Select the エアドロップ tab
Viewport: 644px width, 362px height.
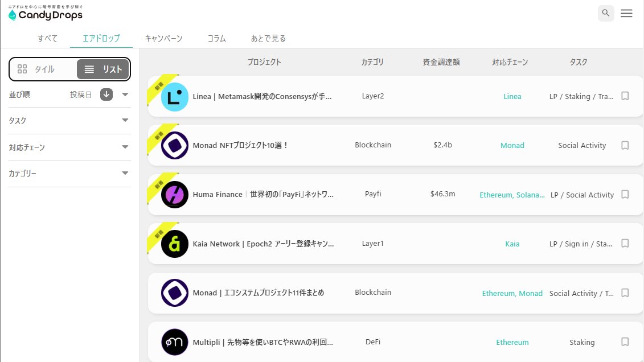(101, 38)
